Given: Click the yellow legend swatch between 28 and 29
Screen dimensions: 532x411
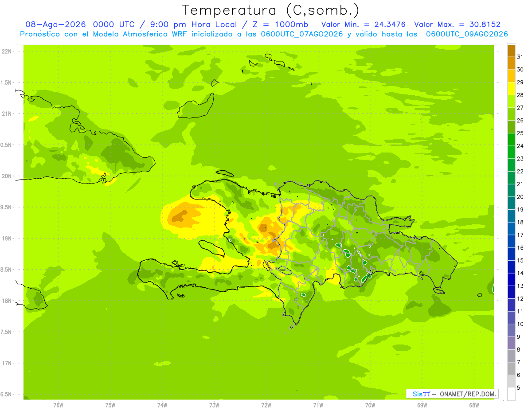Looking at the screenshot, I should click(x=511, y=89).
